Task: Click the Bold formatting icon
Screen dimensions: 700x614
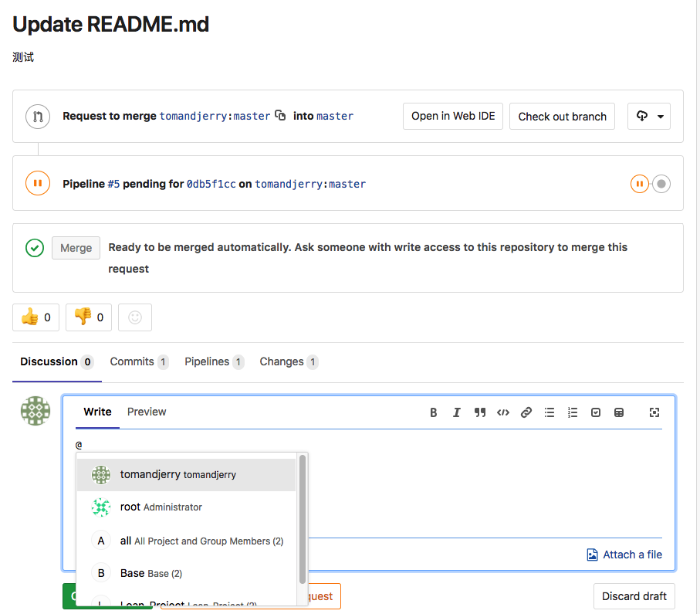Action: (x=434, y=412)
